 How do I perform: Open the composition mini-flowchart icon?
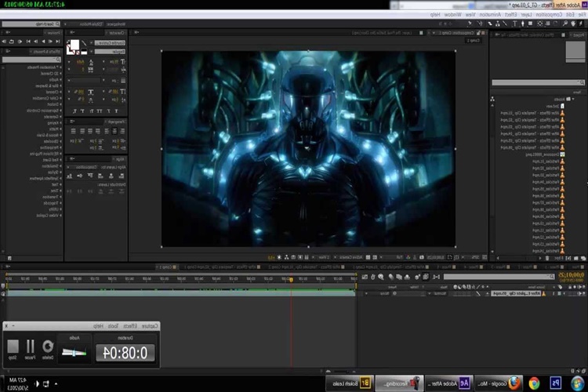point(436,277)
